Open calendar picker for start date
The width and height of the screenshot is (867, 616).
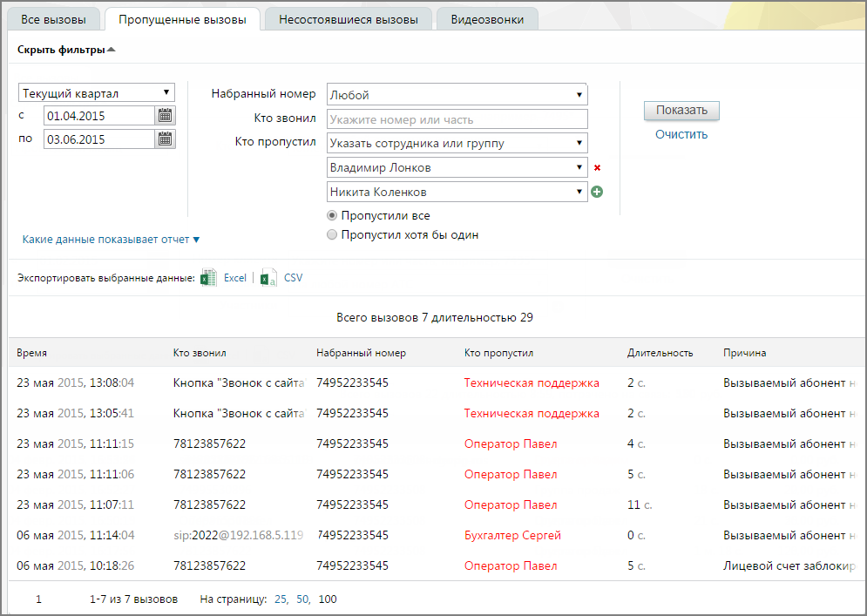pyautogui.click(x=165, y=116)
